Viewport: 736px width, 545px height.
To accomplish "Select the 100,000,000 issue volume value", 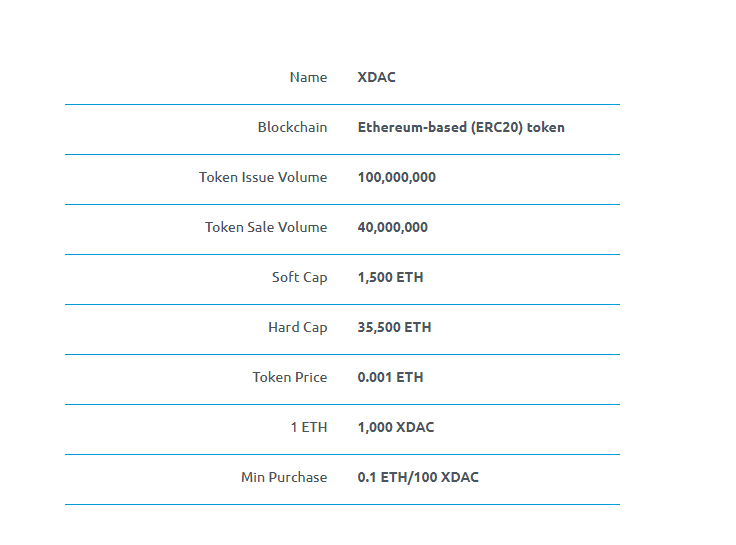I will coord(396,177).
